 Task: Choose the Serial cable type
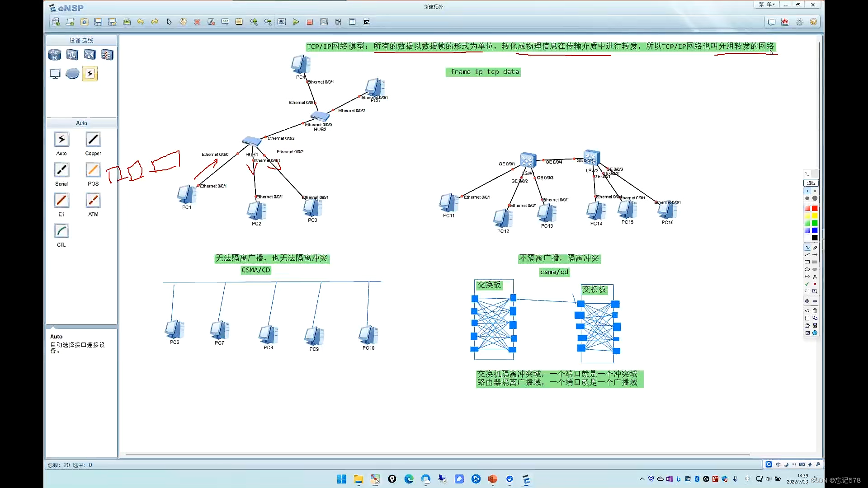pyautogui.click(x=61, y=170)
